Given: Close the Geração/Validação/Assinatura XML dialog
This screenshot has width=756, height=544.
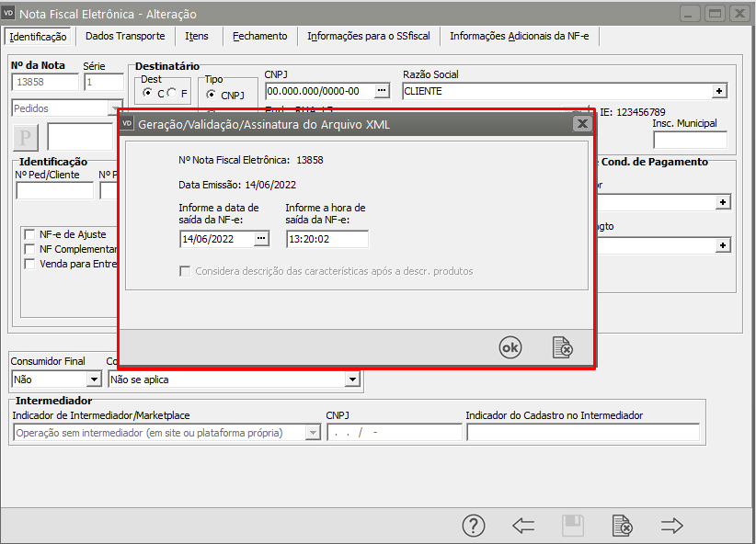Looking at the screenshot, I should click(581, 123).
